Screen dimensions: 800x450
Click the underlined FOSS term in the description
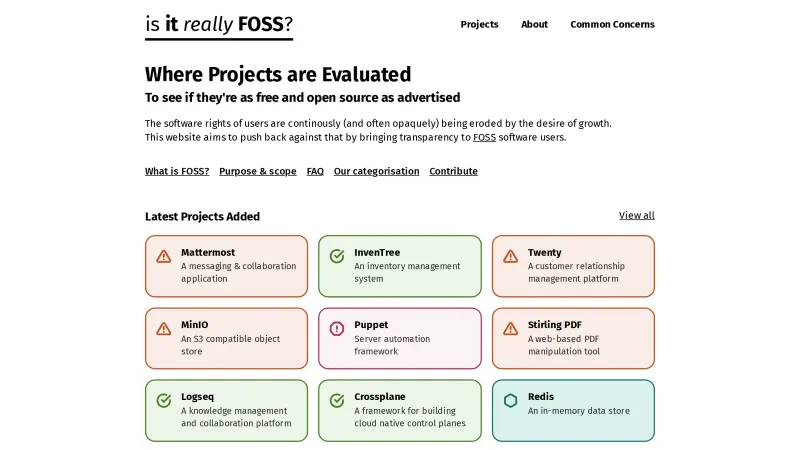tap(484, 137)
